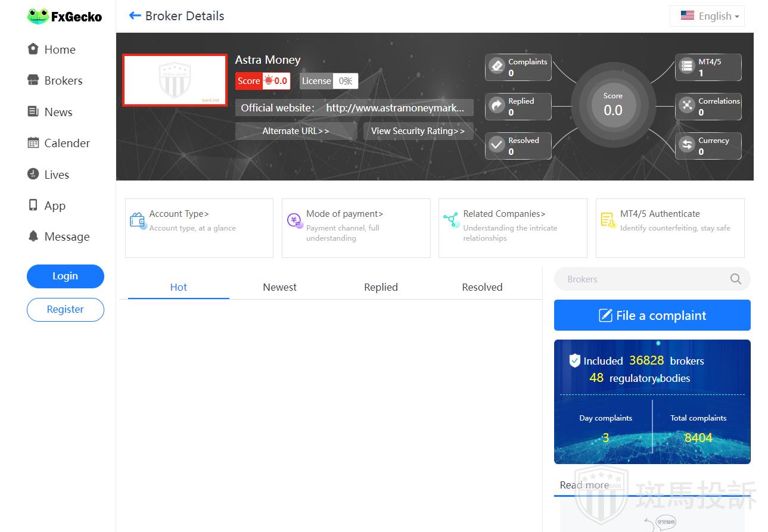
Task: Click the search magnifier in Brokers field
Action: 736,279
